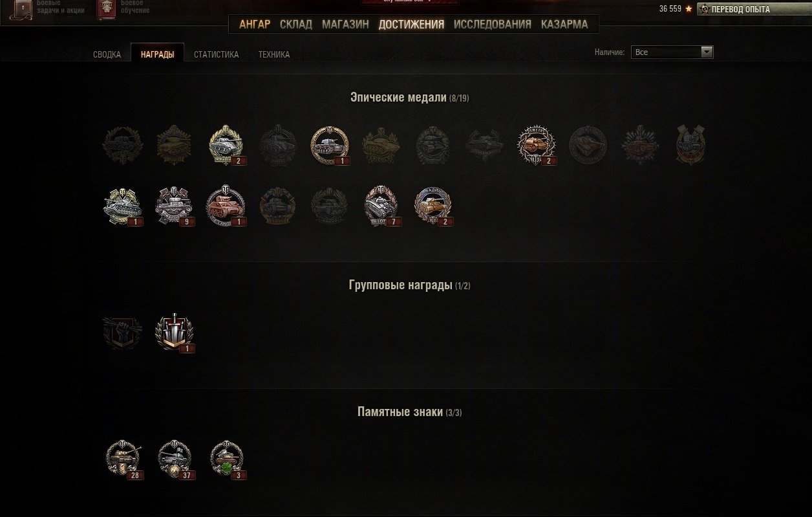Open the briefcase battle missions icon
The image size is (812, 517).
pyautogui.click(x=23, y=8)
